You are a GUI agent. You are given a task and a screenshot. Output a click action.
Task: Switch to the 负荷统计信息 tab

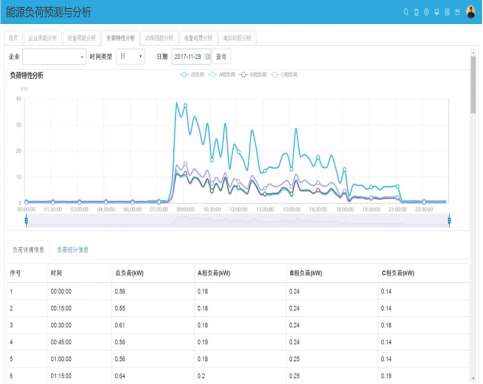72,250
